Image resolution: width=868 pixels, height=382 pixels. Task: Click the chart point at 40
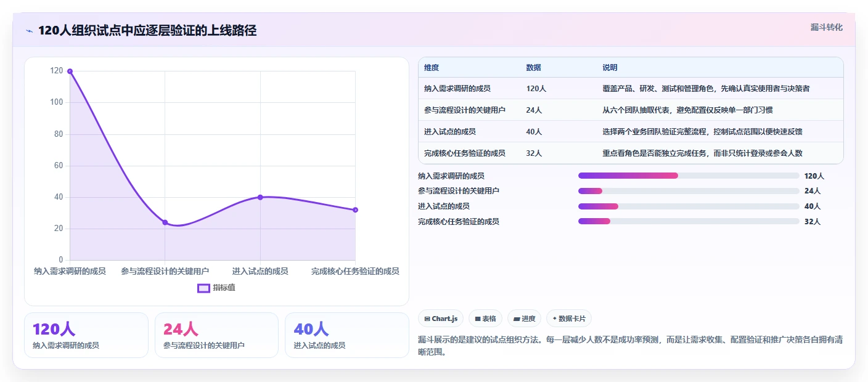pyautogui.click(x=260, y=197)
